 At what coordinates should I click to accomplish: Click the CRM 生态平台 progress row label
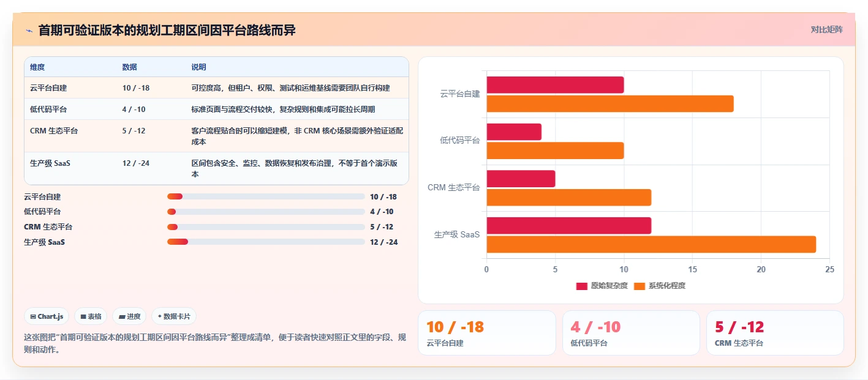tap(48, 227)
